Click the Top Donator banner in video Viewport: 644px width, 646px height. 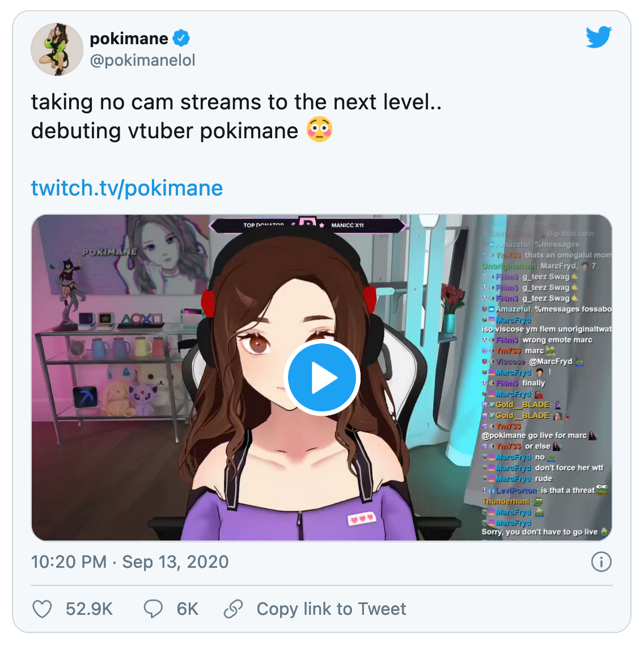coord(308,226)
